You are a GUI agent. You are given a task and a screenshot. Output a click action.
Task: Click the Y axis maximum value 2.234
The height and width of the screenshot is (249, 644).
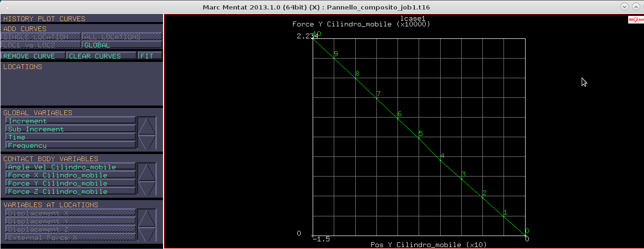point(307,36)
